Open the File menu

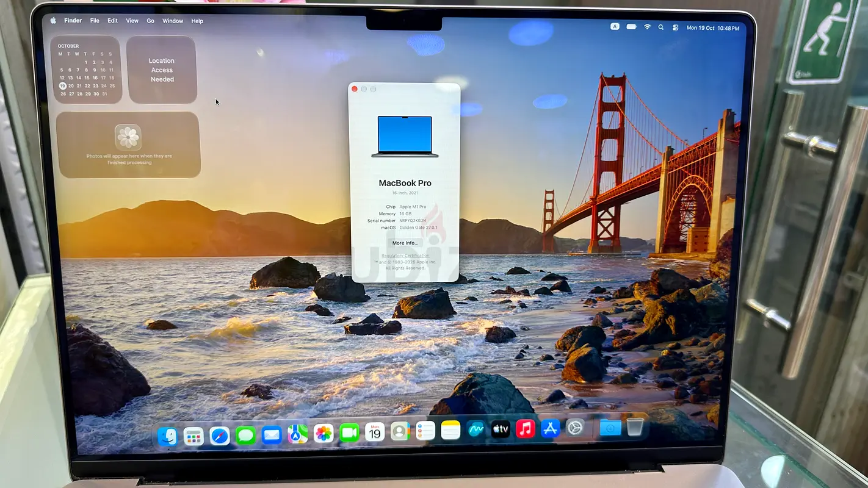(95, 21)
